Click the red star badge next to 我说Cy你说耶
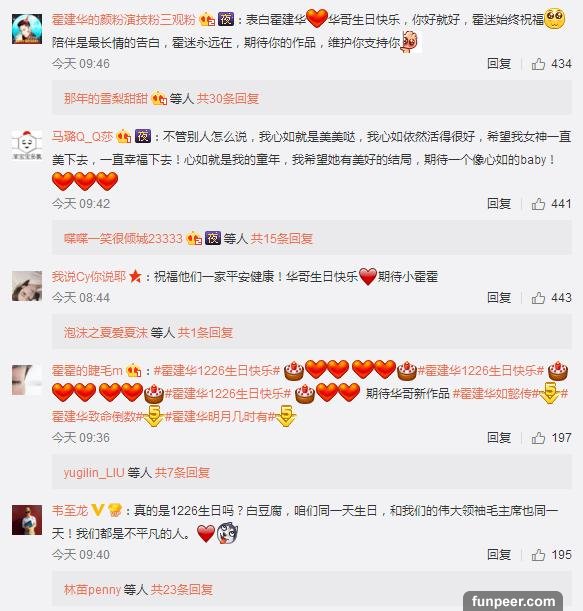Image resolution: width=583 pixels, height=611 pixels. pos(135,276)
